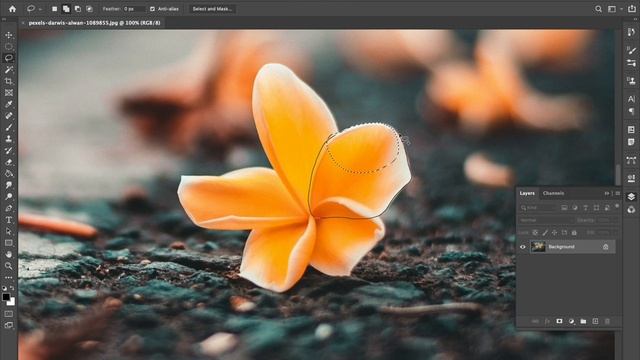Select the Path Selection tool
This screenshot has height=360, width=640.
click(9, 231)
